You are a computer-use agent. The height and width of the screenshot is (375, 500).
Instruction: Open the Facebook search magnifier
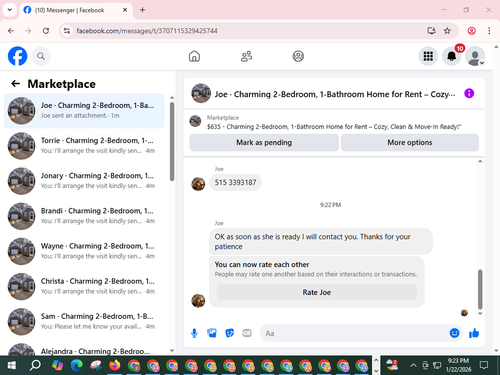click(41, 56)
